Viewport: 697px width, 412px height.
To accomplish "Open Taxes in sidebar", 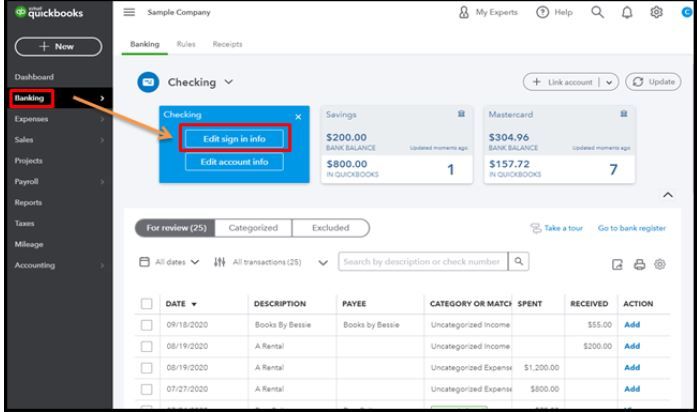I will (24, 223).
